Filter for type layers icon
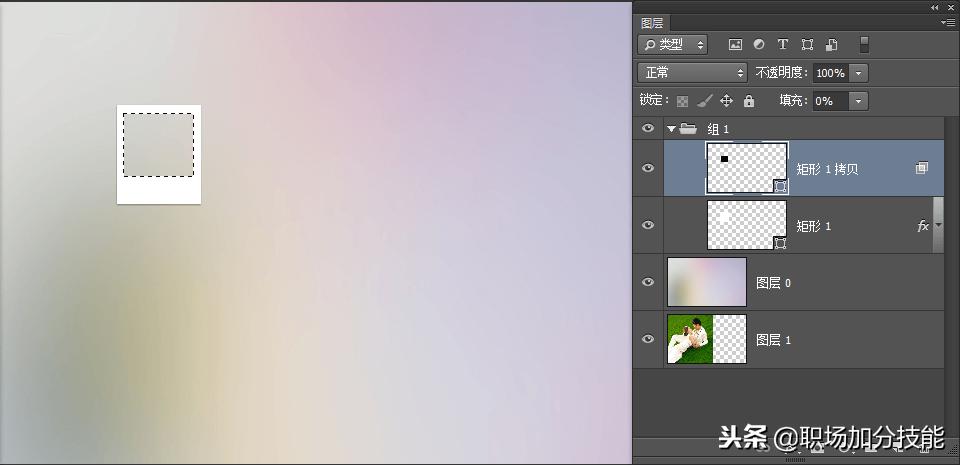 point(782,45)
